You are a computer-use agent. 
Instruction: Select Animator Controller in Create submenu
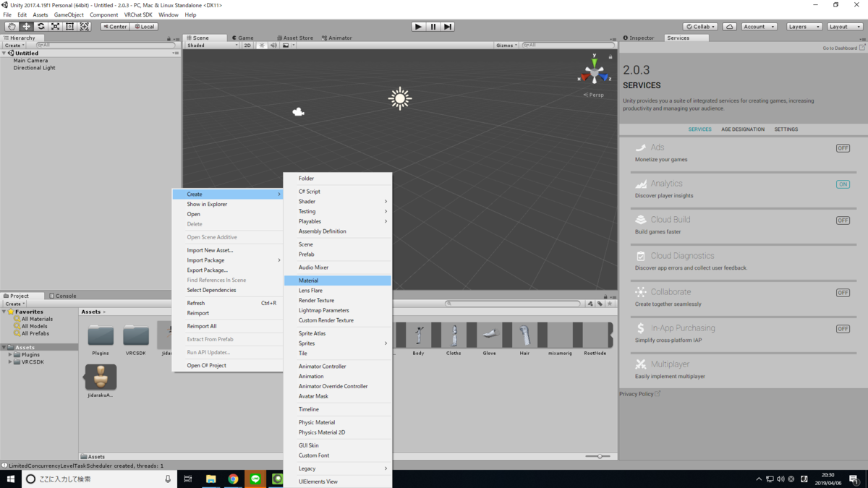click(x=338, y=367)
